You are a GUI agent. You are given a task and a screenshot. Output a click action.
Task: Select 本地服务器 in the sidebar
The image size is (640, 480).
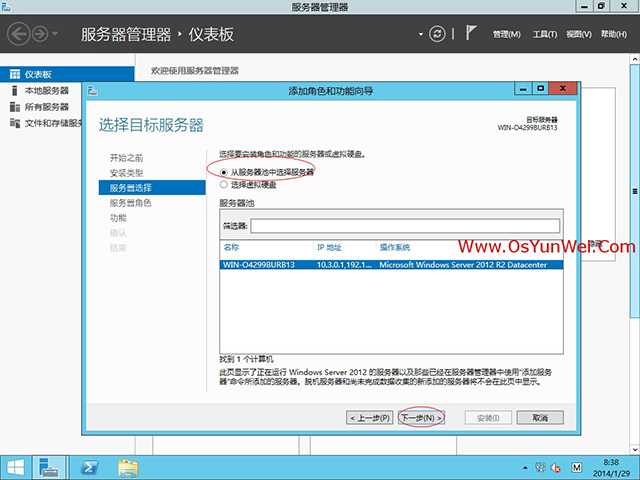47,91
